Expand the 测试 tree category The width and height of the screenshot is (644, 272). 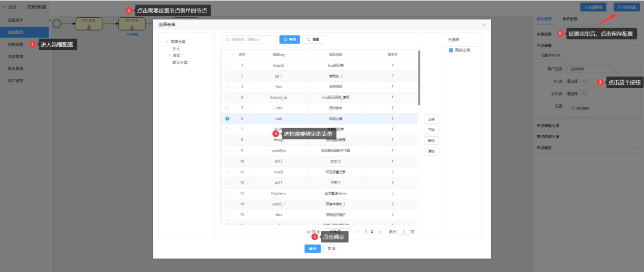pyautogui.click(x=170, y=55)
